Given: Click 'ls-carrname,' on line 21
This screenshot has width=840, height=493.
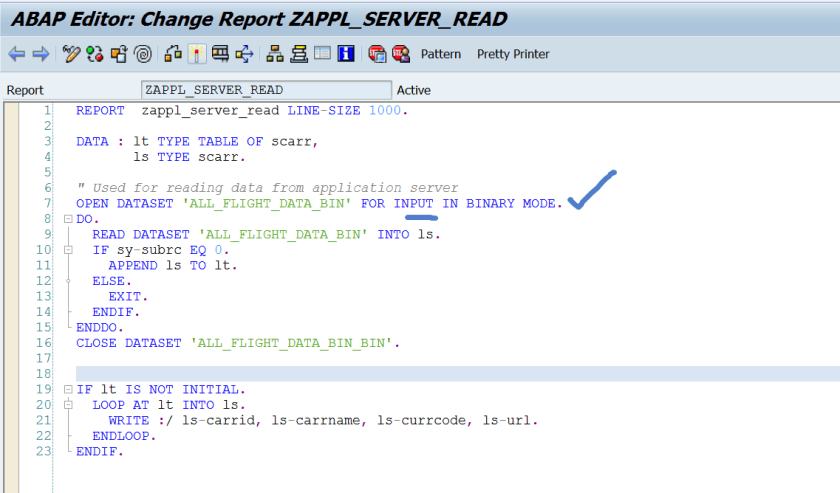Looking at the screenshot, I should pyautogui.click(x=319, y=421).
